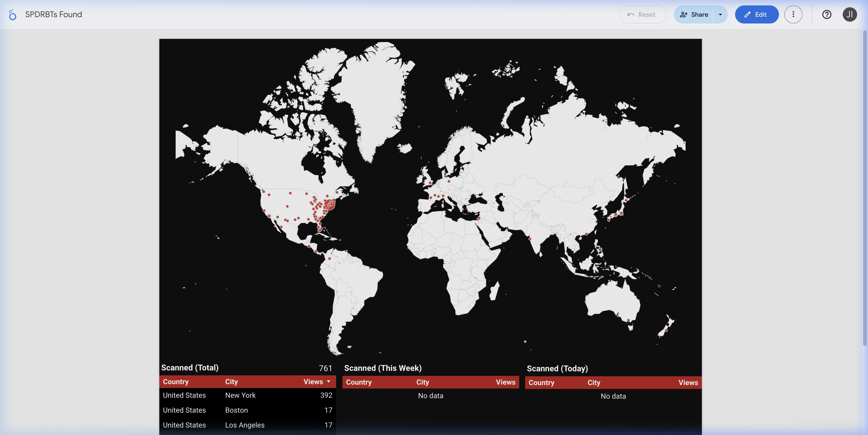Viewport: 868px width, 435px height.
Task: Sort This Week table by Views header
Action: 505,382
